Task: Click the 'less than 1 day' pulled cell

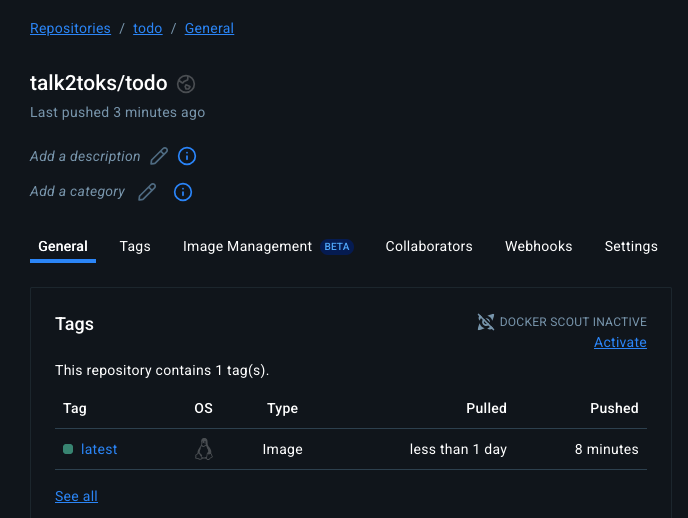Action: point(459,449)
